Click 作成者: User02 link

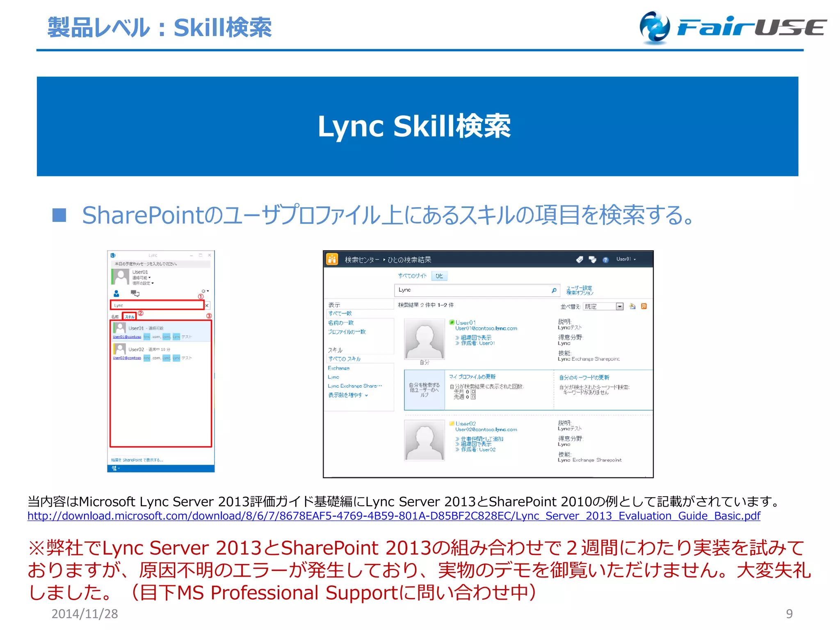point(478,450)
